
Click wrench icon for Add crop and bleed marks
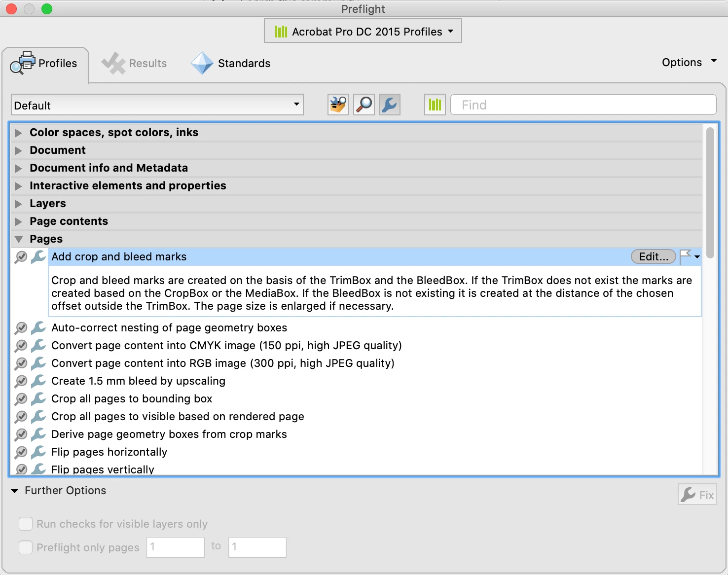(x=38, y=256)
